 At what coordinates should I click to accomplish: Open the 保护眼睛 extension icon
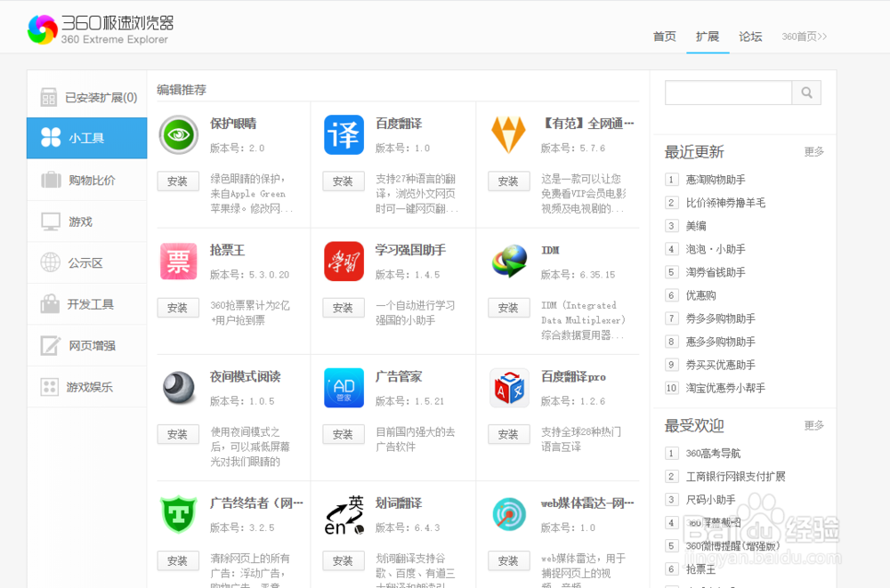[x=178, y=135]
